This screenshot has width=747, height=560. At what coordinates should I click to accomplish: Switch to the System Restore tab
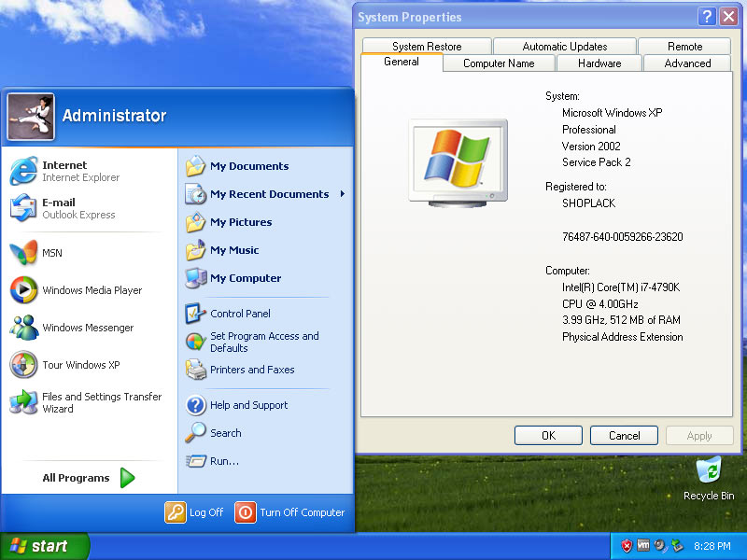(x=427, y=46)
